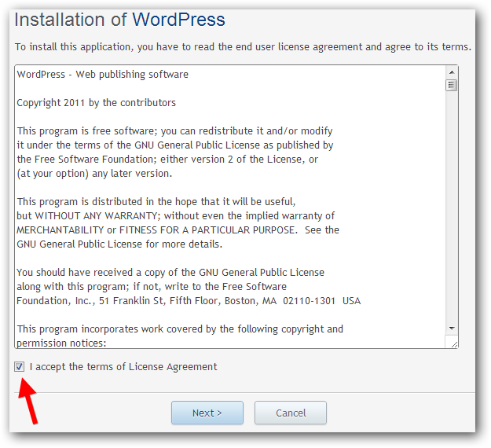This screenshot has width=491, height=448.
Task: Click line 'MERCHANTABILITY or FITNESS FOR A PARTICULAR PURPOSE'
Action: pyautogui.click(x=178, y=230)
